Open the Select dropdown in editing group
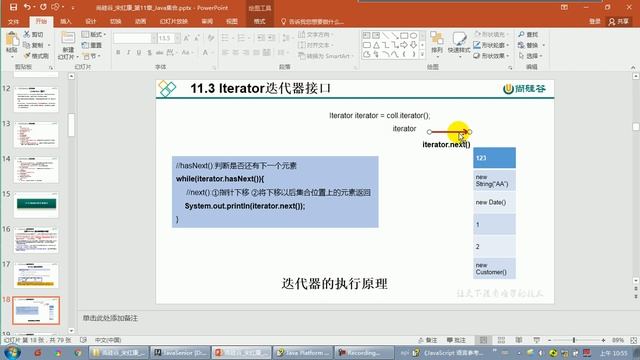Screen dimensions: 640x360 (x=531, y=56)
